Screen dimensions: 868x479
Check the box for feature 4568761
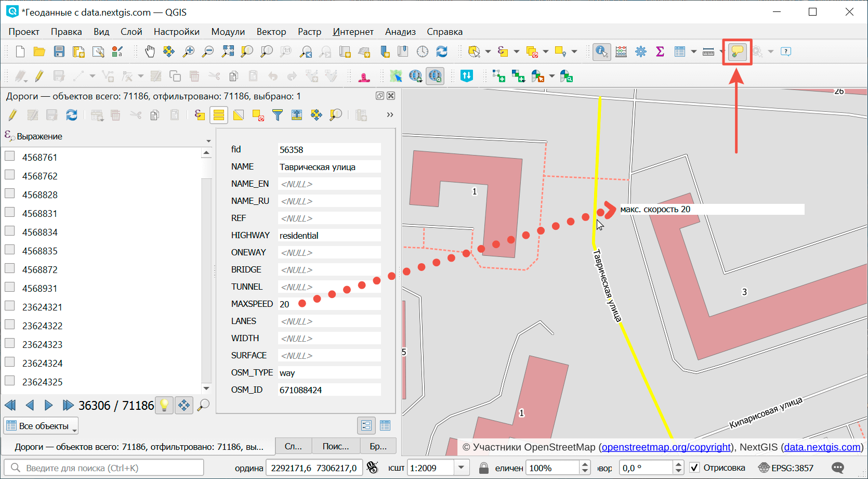10,156
